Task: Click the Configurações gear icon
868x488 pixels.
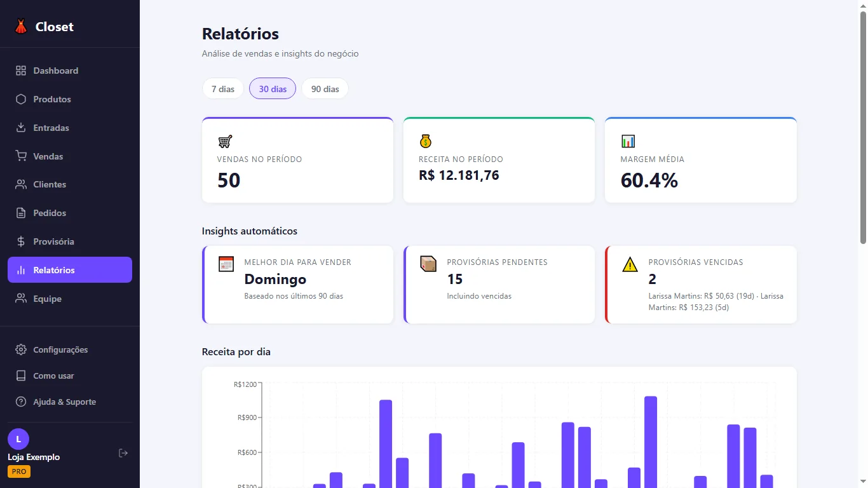Action: pyautogui.click(x=21, y=349)
